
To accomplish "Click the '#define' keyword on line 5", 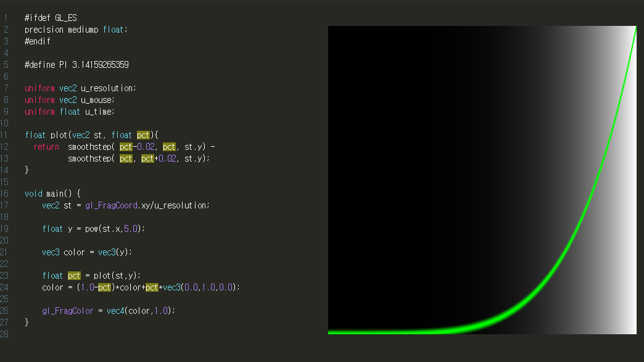I will click(x=40, y=65).
